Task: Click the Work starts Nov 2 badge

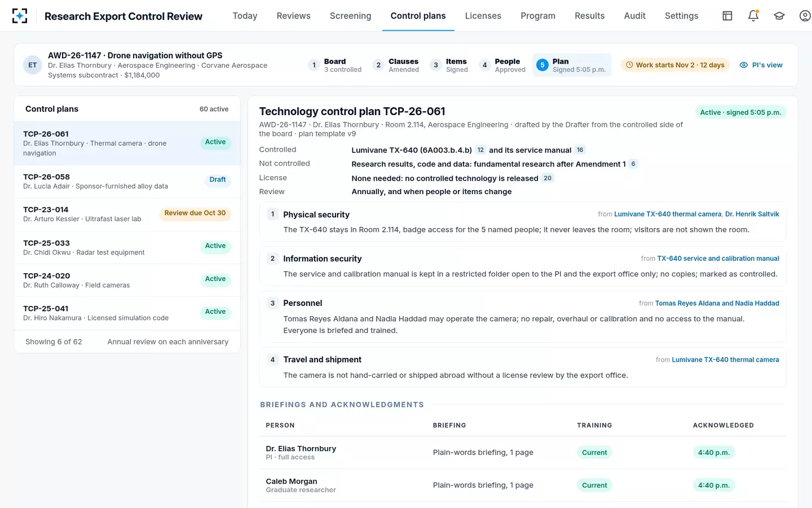Action: (676, 65)
